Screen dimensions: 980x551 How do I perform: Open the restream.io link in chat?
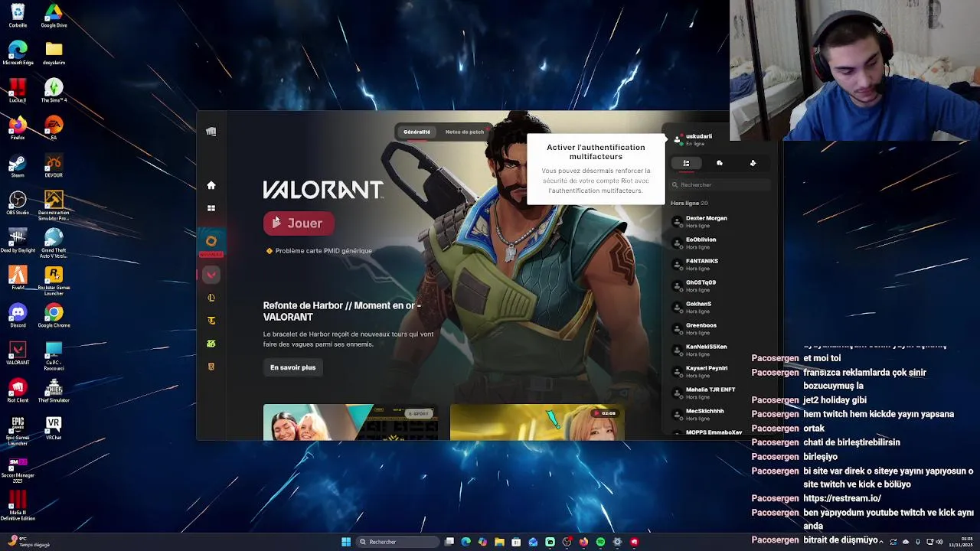842,498
